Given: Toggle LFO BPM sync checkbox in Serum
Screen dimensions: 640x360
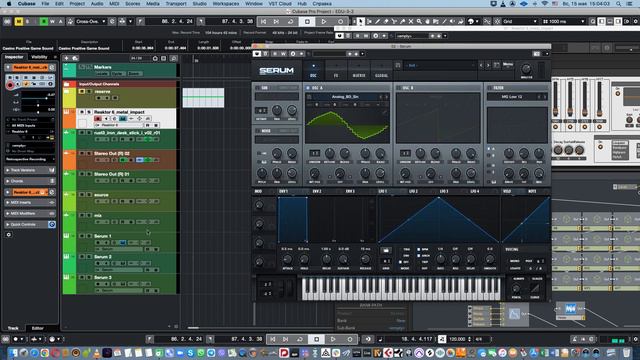Looking at the screenshot, I should click(x=418, y=249).
